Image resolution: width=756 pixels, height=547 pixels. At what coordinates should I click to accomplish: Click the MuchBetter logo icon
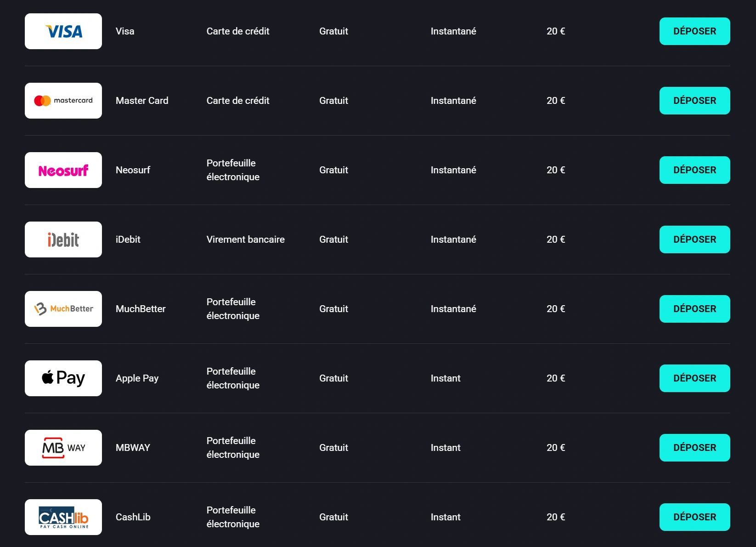pyautogui.click(x=63, y=309)
